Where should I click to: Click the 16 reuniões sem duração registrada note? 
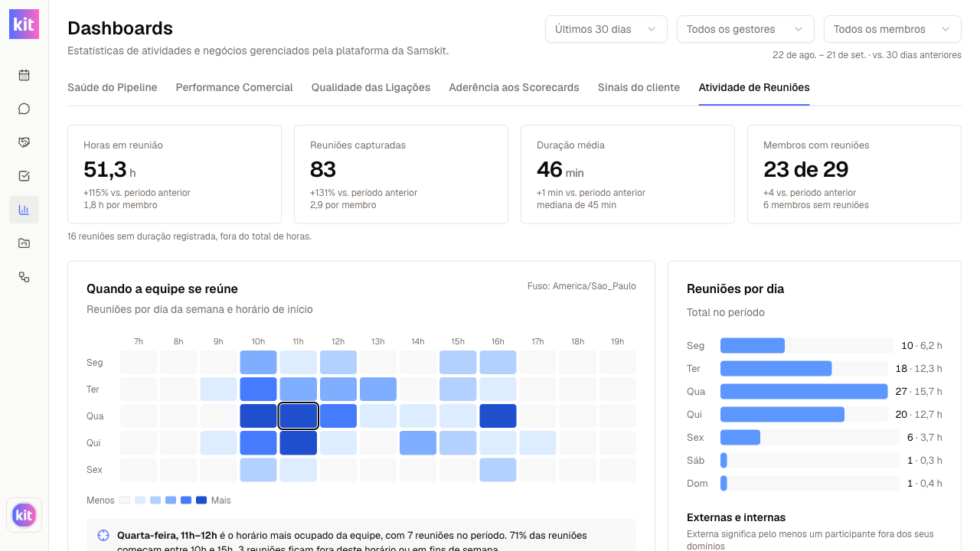pos(189,236)
